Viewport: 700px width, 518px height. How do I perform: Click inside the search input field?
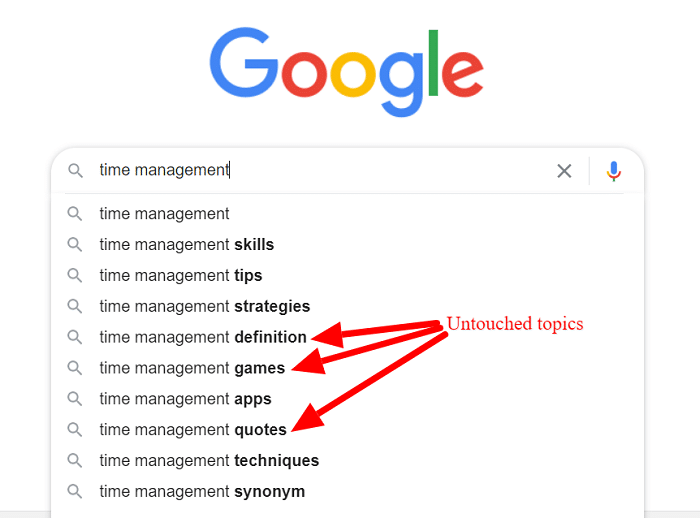[321, 170]
